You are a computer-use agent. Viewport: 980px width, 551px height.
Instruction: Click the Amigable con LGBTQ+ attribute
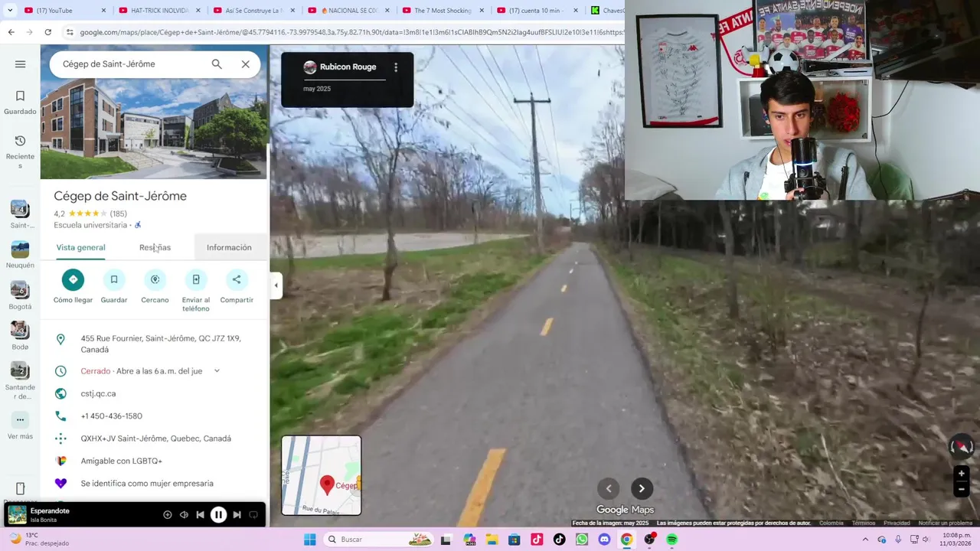point(121,461)
